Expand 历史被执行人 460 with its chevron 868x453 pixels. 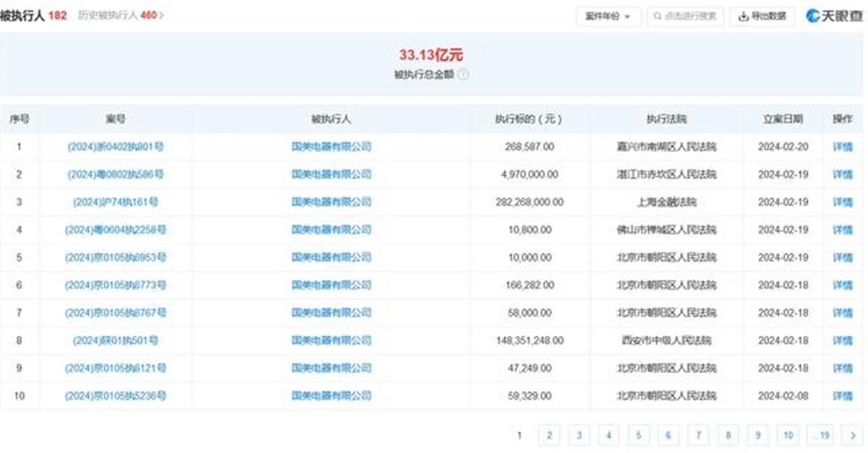coord(161,15)
